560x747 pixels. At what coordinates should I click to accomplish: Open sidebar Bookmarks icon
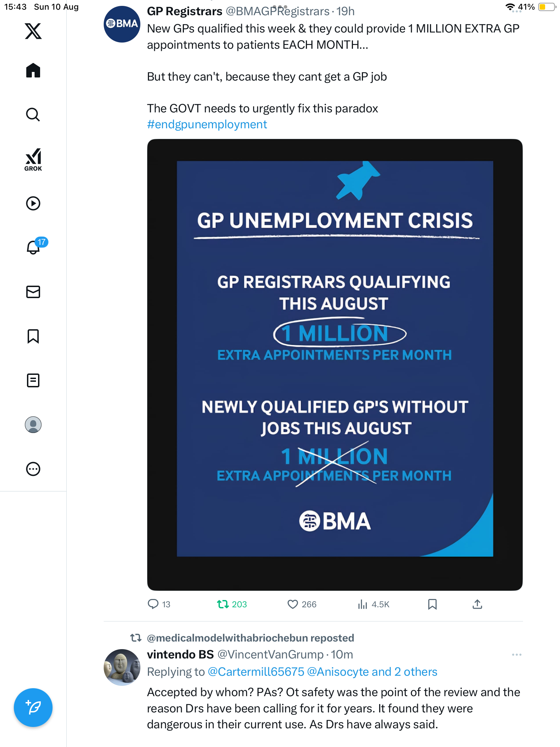[x=33, y=336]
